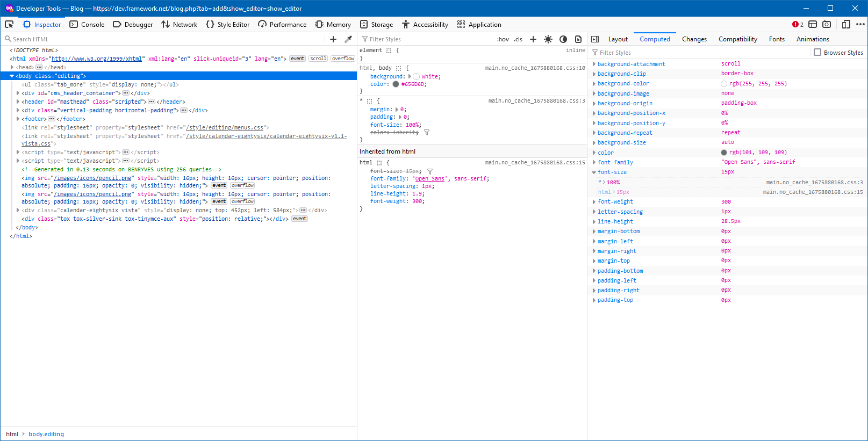Click the rgb(101, 109, 109) color swatch
The height and width of the screenshot is (441, 868).
click(x=724, y=153)
